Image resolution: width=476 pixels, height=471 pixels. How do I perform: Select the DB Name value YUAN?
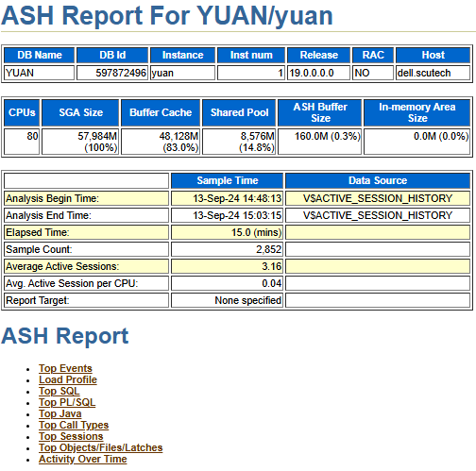20,73
